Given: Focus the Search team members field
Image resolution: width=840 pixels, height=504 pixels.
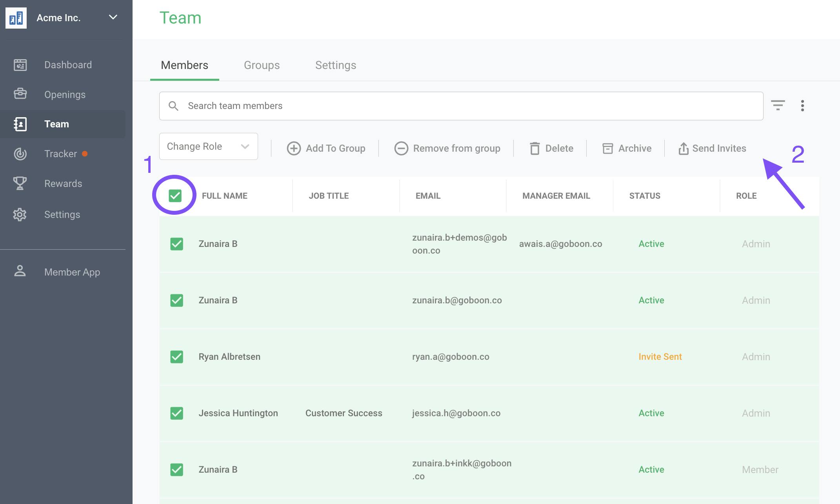Looking at the screenshot, I should tap(461, 106).
